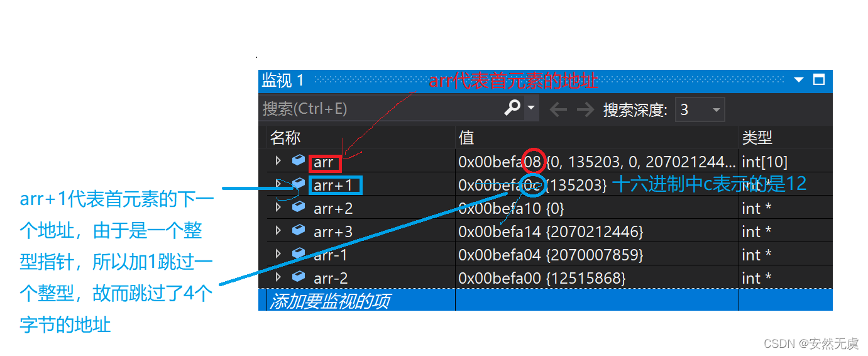
Task: Click the int * type of arr+2
Action: pos(757,208)
